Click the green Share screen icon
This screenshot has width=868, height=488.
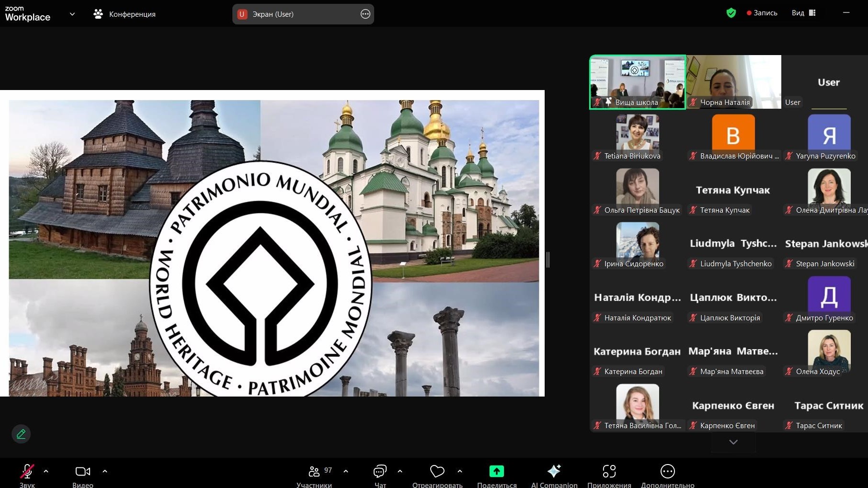coord(496,472)
